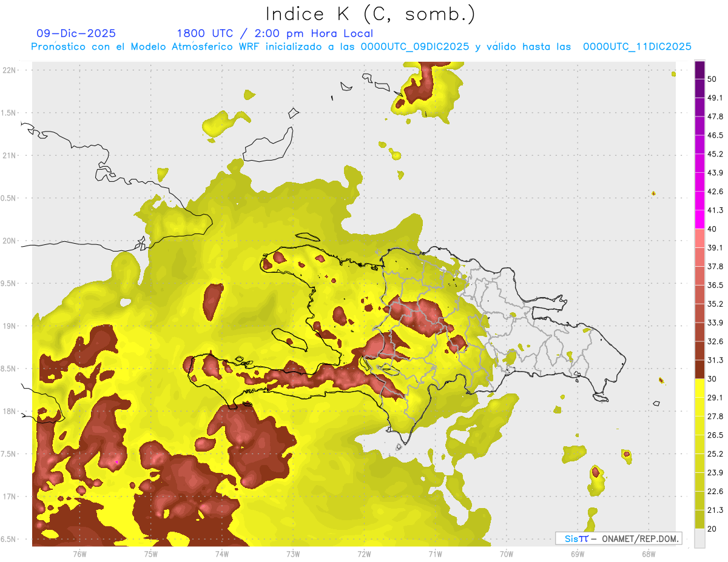This screenshot has height=562, width=728.
Task: Pick the gray colorbar swatch below 20
Action: point(700,538)
